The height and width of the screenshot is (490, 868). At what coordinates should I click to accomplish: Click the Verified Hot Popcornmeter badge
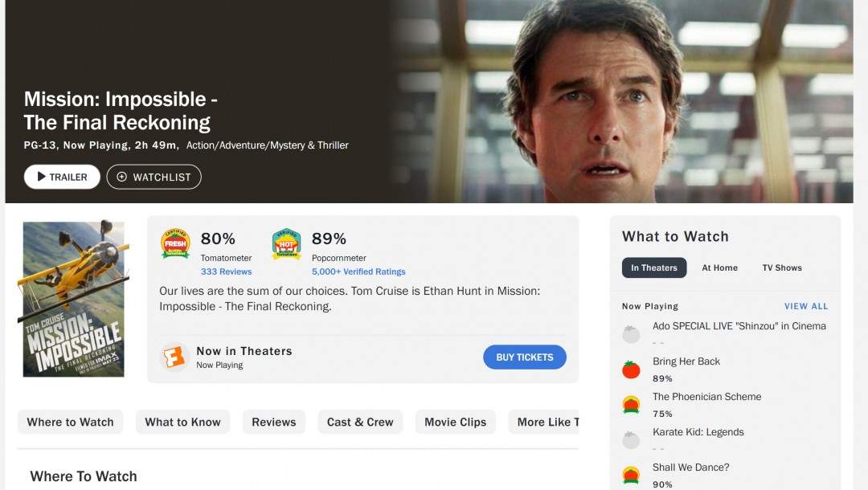(286, 243)
